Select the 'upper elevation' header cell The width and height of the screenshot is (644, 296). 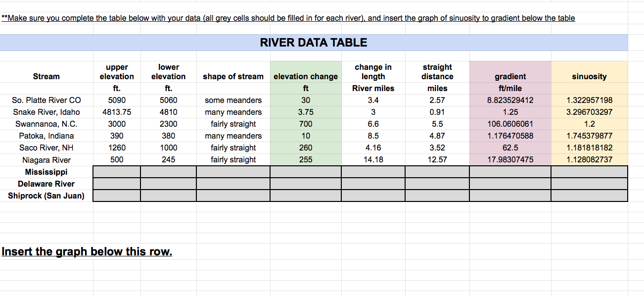pyautogui.click(x=116, y=72)
